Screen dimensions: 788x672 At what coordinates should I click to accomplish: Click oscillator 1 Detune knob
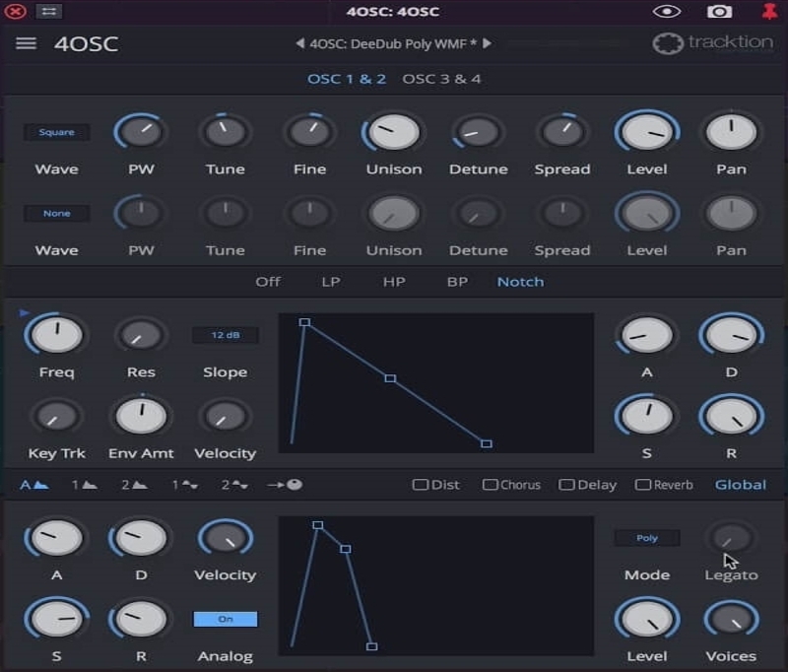(478, 132)
